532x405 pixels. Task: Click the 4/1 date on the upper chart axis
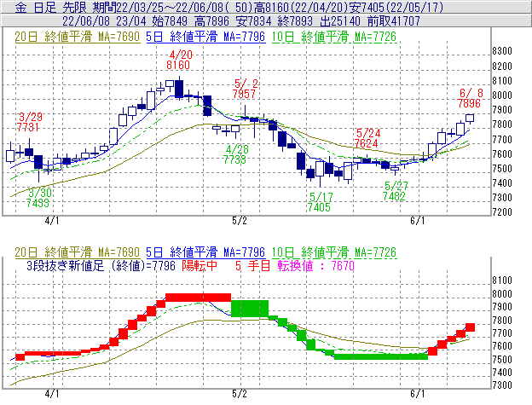click(51, 221)
